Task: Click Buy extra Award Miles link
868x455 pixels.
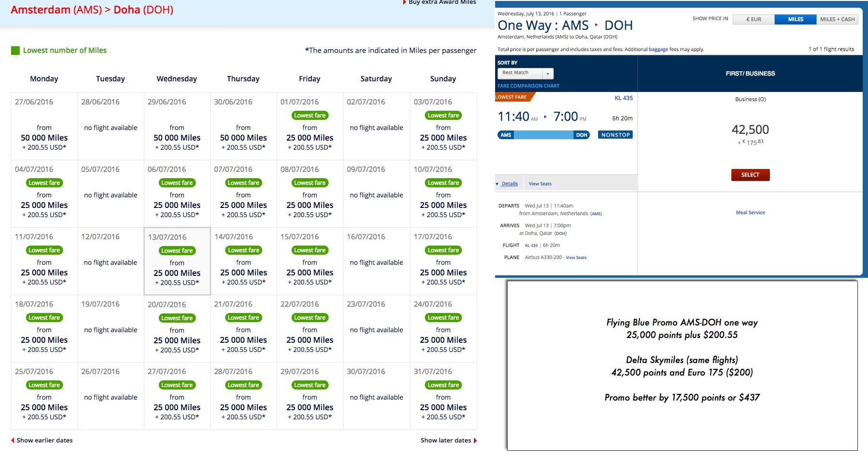Action: pos(442,2)
